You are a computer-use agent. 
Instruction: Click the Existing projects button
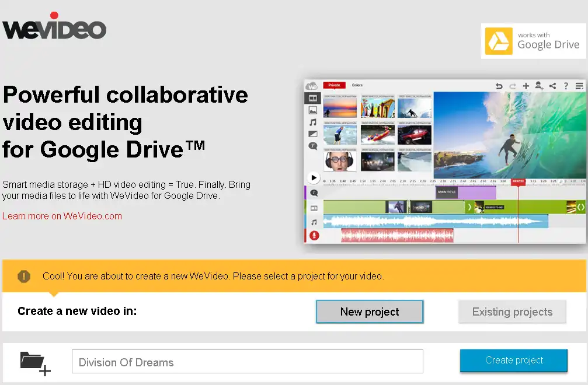pos(512,311)
